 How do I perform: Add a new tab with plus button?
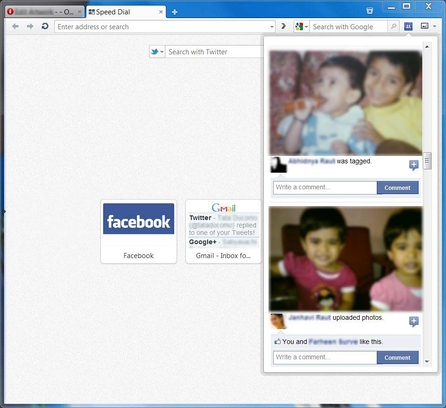[x=174, y=12]
